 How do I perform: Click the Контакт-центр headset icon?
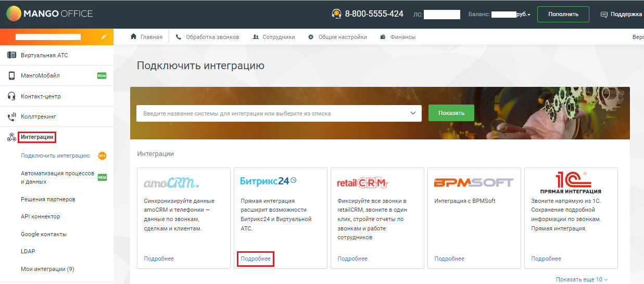[11, 96]
